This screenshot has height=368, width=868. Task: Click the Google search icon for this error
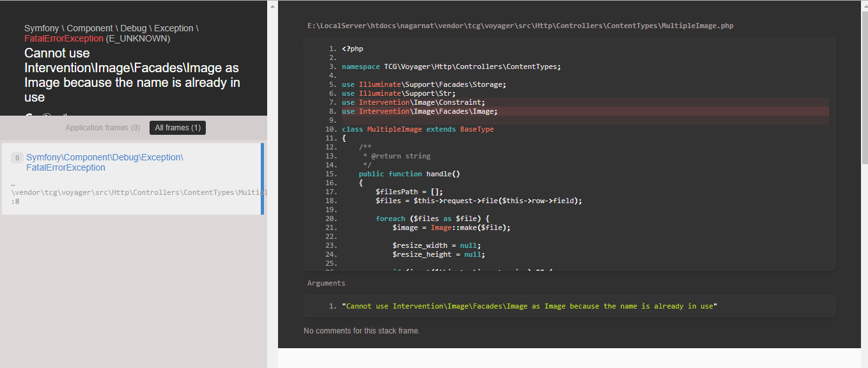(x=29, y=115)
